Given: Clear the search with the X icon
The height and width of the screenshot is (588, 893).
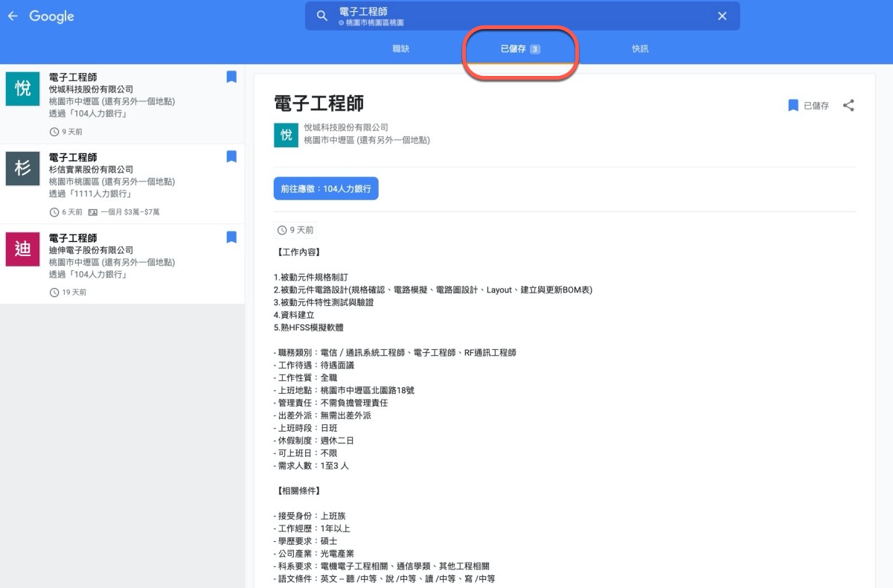Looking at the screenshot, I should tap(722, 16).
